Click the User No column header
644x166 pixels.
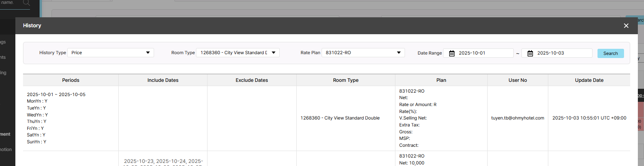tap(518, 80)
